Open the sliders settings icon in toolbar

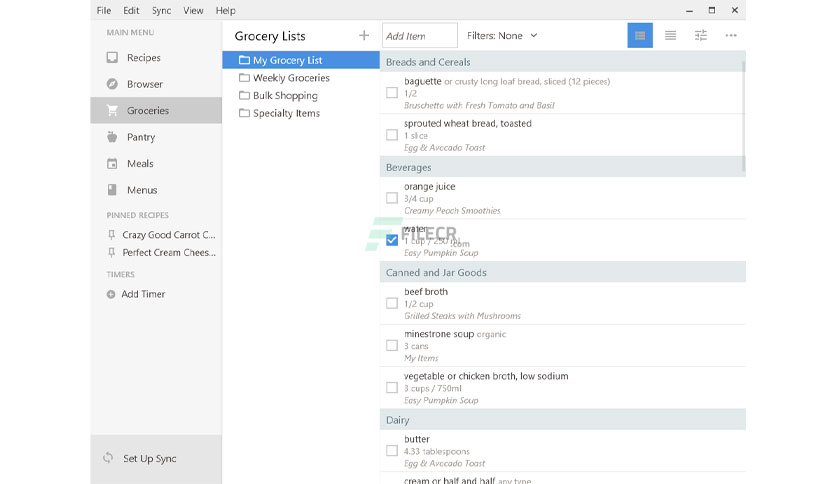point(701,36)
